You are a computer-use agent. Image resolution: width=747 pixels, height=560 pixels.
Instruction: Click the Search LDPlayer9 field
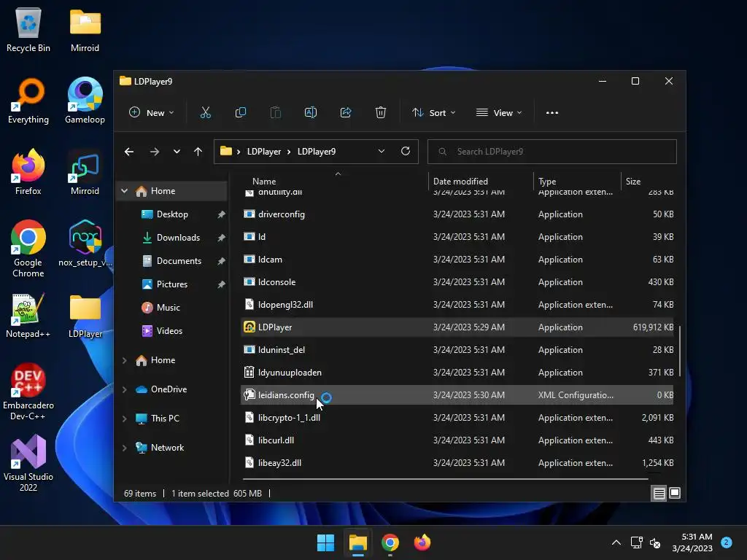(552, 152)
